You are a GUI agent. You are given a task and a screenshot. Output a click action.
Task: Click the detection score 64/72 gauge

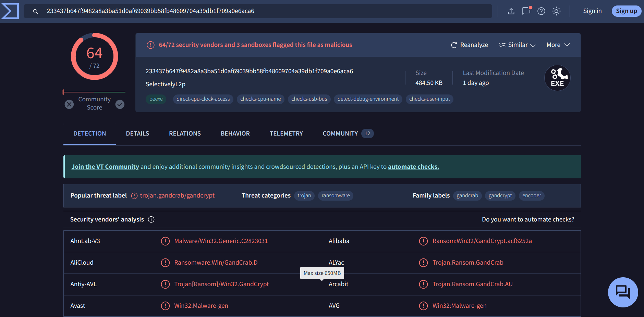click(94, 56)
